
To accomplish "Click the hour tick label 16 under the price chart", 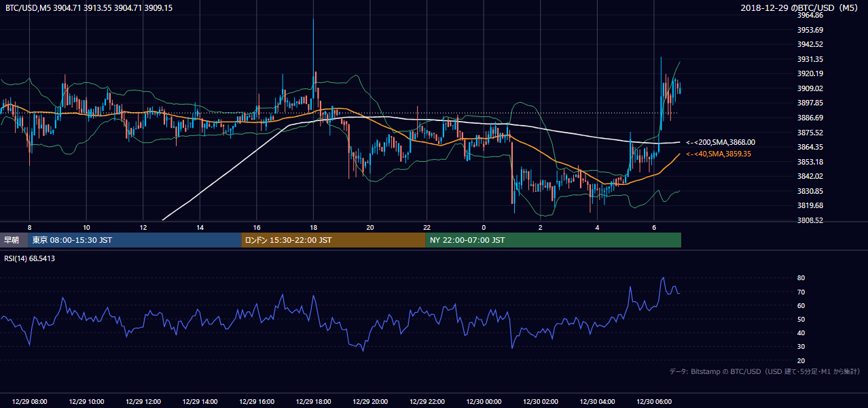I will coord(257,227).
